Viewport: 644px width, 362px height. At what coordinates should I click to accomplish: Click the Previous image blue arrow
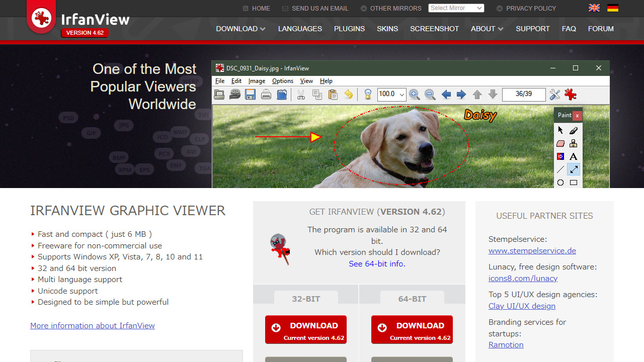point(446,95)
